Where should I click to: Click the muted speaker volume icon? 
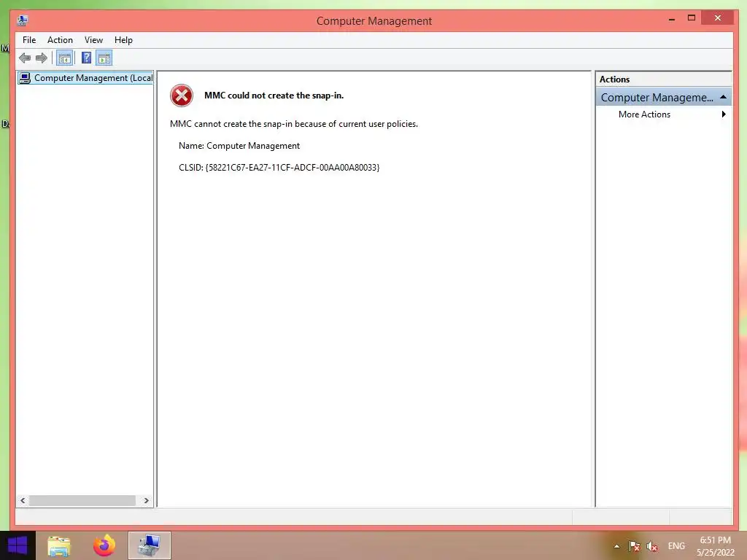coord(651,546)
